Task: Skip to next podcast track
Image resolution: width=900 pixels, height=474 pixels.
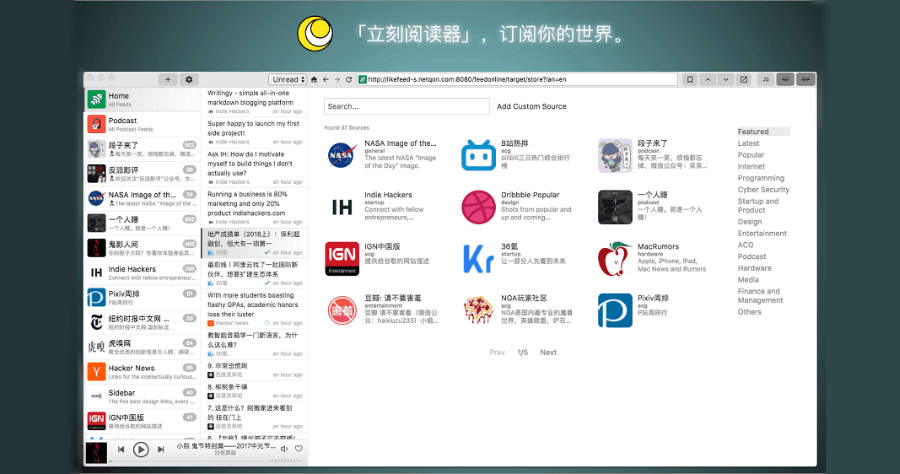Action: coord(161,449)
